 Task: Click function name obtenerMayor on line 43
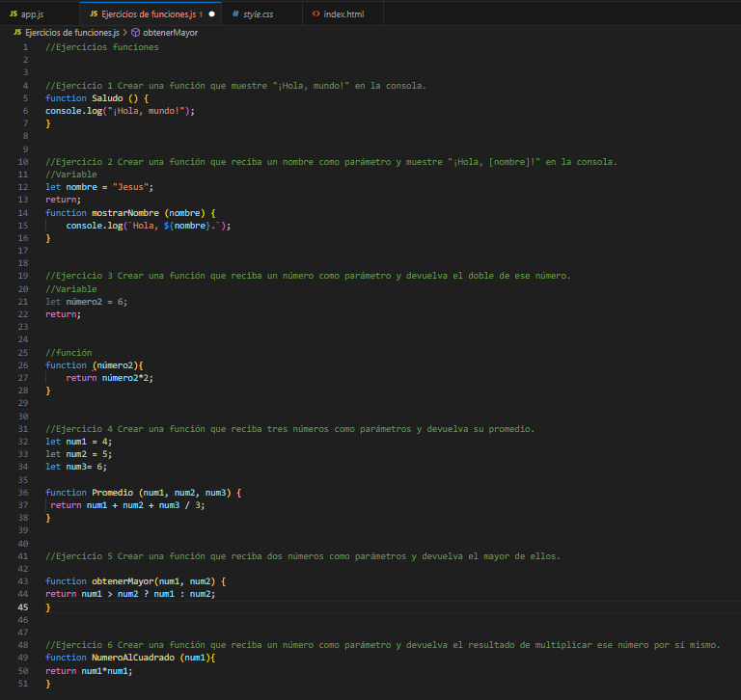click(x=123, y=581)
